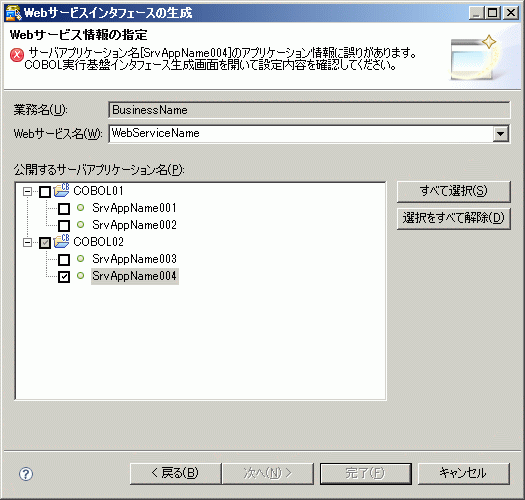Open the Webサービス名 dropdown arrow
The image size is (525, 500).
click(x=501, y=134)
